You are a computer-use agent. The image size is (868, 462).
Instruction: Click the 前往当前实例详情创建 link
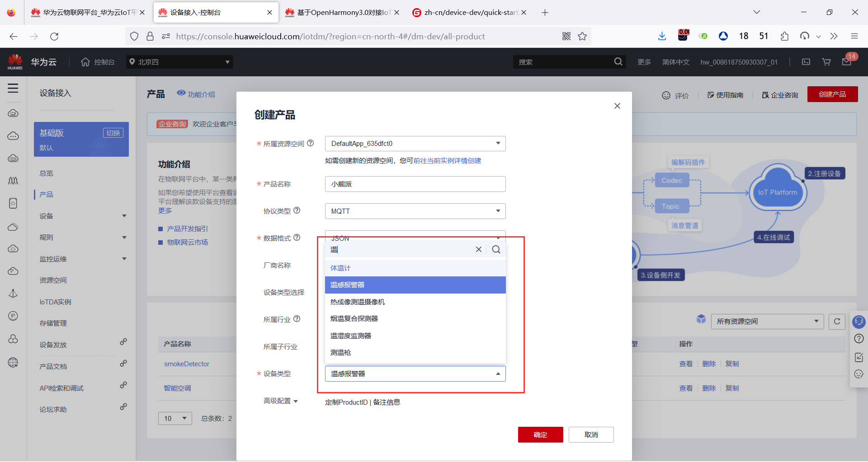point(447,161)
